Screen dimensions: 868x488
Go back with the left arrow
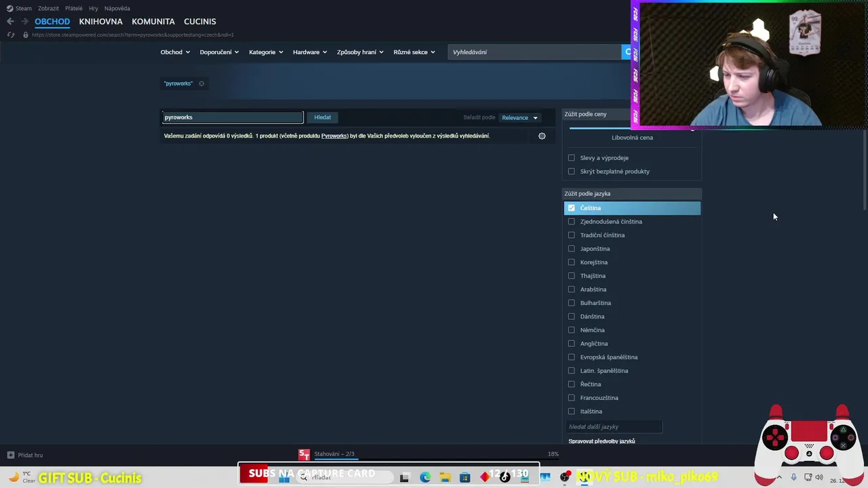10,22
